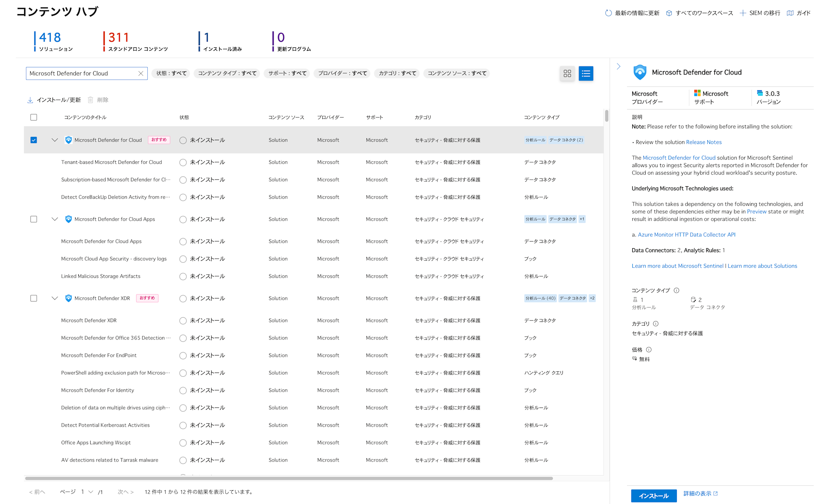The height and width of the screenshot is (504, 832).
Task: Click the 削除 trash icon
Action: 90,100
